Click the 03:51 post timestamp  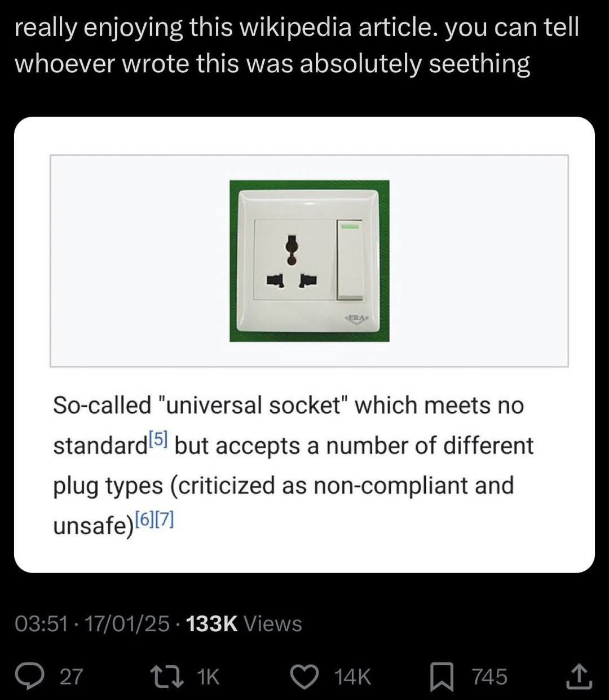(41, 624)
